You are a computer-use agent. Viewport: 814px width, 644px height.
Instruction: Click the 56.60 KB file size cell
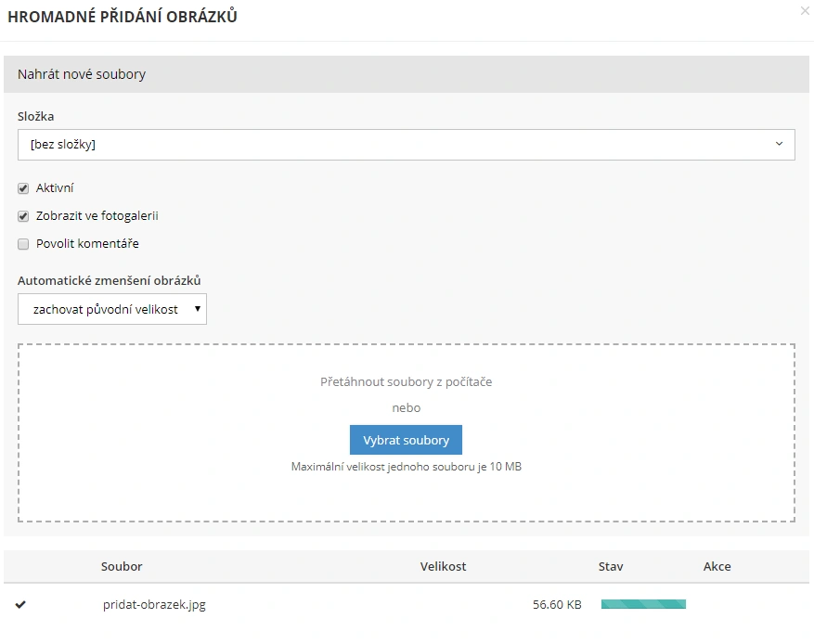(557, 605)
